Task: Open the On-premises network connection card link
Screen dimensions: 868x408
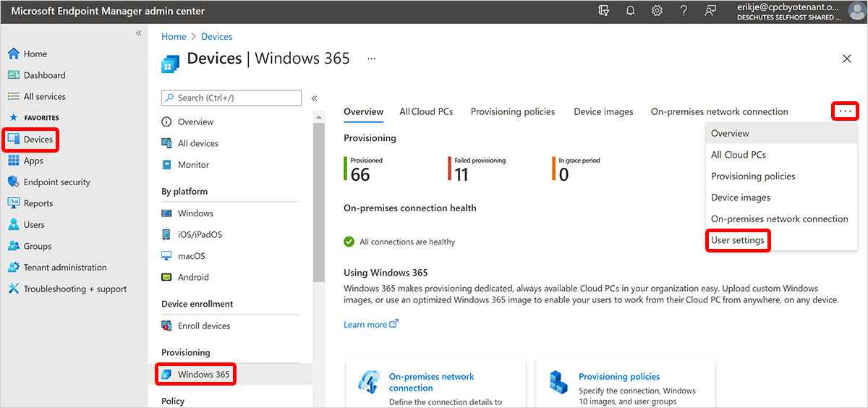Action: [432, 382]
